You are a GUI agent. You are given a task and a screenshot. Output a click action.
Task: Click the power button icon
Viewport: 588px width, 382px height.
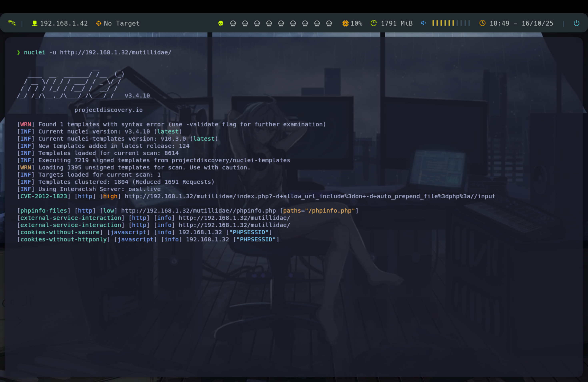[576, 23]
